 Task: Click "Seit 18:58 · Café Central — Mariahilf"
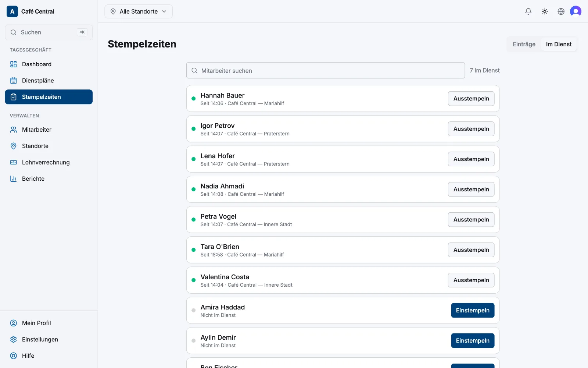click(242, 255)
